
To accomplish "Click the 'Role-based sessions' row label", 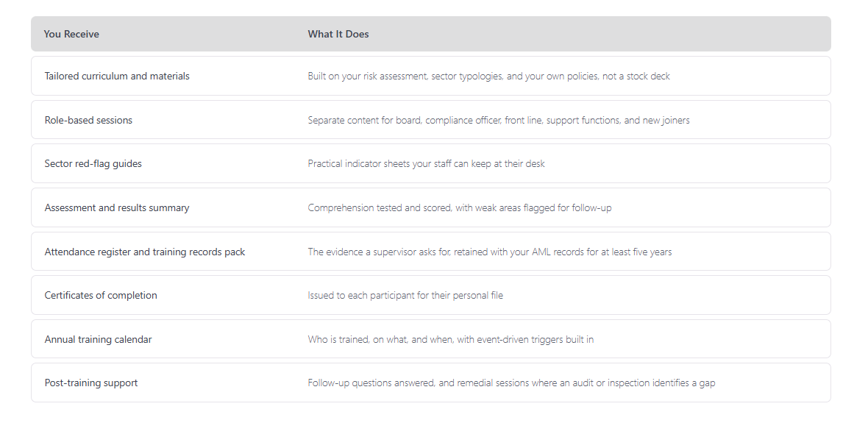I will 88,120.
